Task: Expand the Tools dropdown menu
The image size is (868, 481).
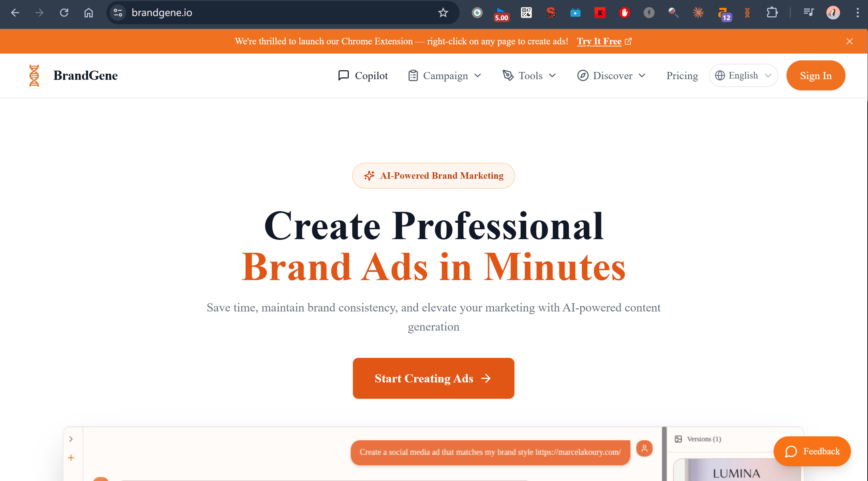Action: click(529, 75)
